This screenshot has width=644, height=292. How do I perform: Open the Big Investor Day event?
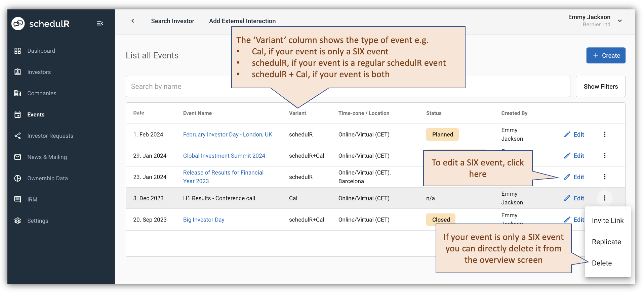tap(204, 220)
